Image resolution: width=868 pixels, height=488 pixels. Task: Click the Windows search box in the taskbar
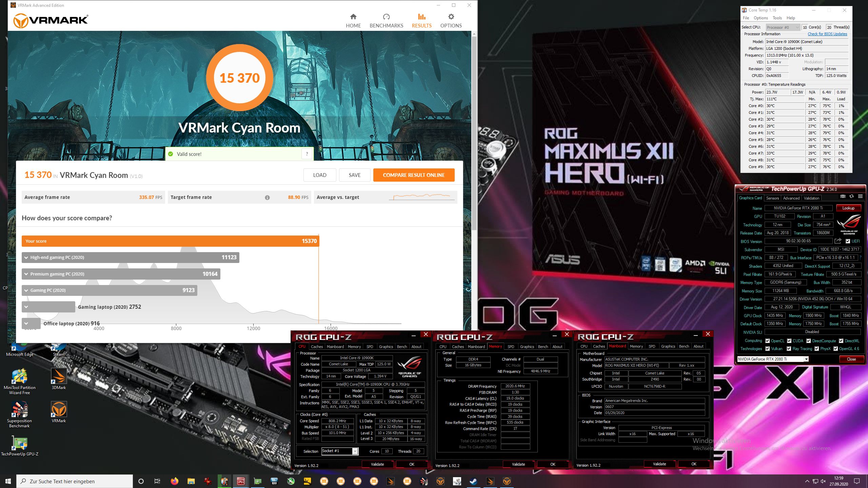click(75, 481)
